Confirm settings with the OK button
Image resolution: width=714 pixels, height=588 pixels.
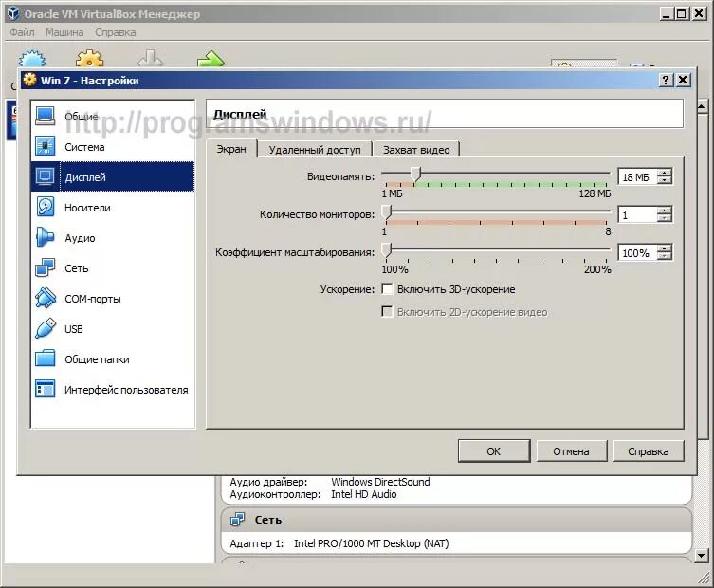point(494,451)
